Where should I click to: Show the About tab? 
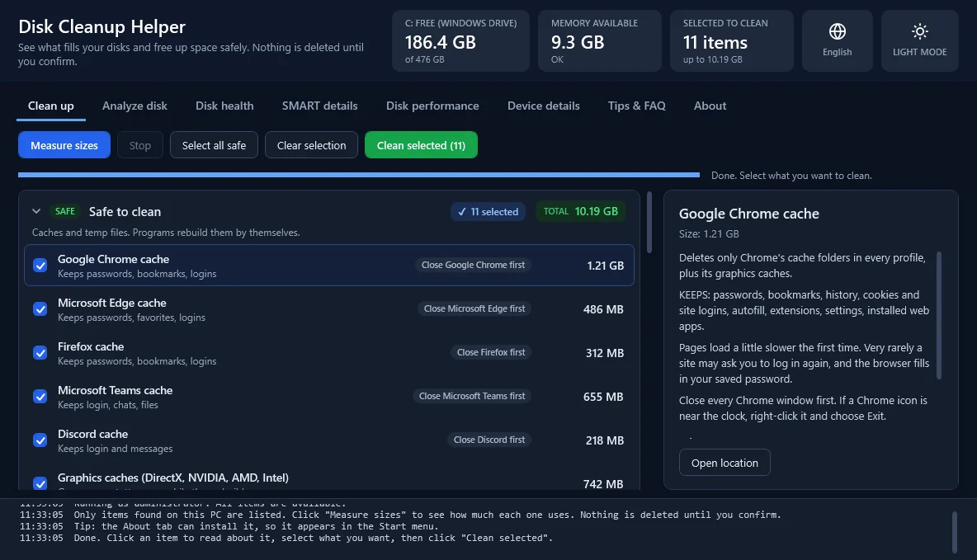click(x=710, y=106)
